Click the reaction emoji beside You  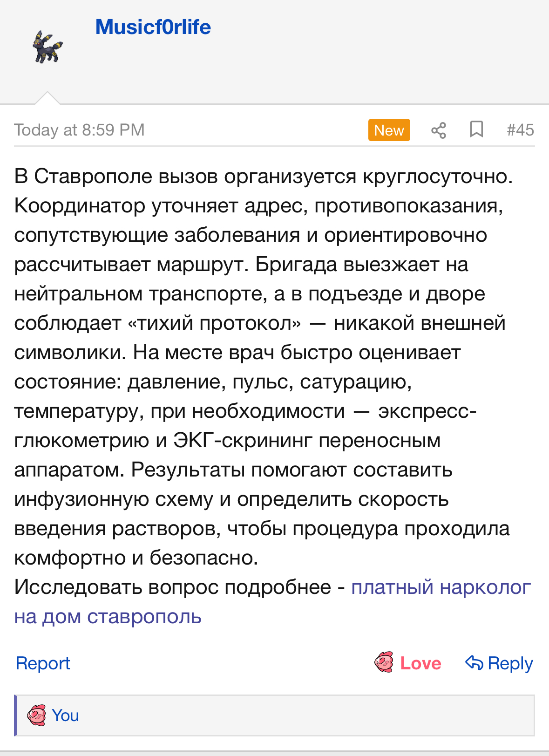click(x=36, y=715)
